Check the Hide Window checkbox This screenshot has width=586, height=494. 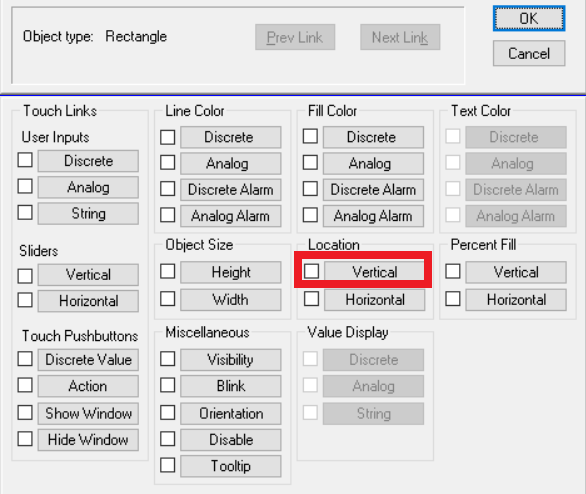[25, 439]
